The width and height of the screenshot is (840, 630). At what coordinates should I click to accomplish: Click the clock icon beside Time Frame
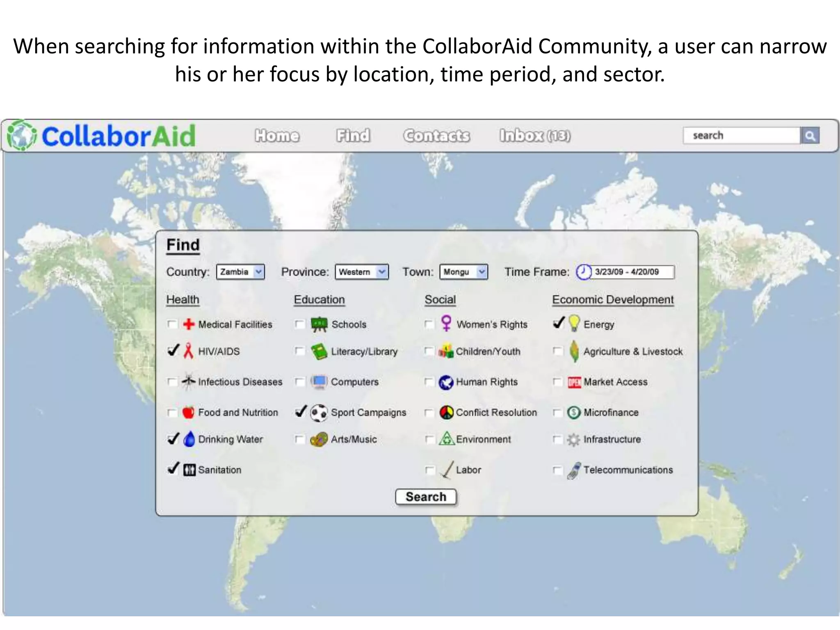583,272
